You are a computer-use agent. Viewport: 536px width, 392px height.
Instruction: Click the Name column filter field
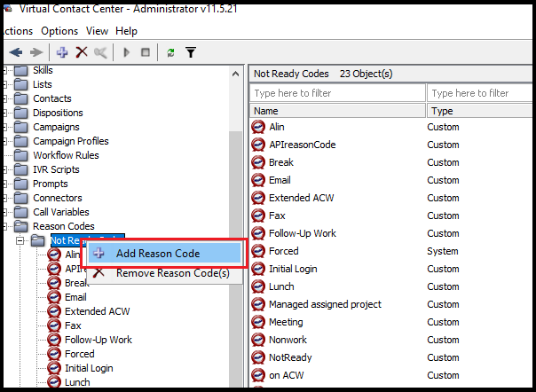(337, 93)
